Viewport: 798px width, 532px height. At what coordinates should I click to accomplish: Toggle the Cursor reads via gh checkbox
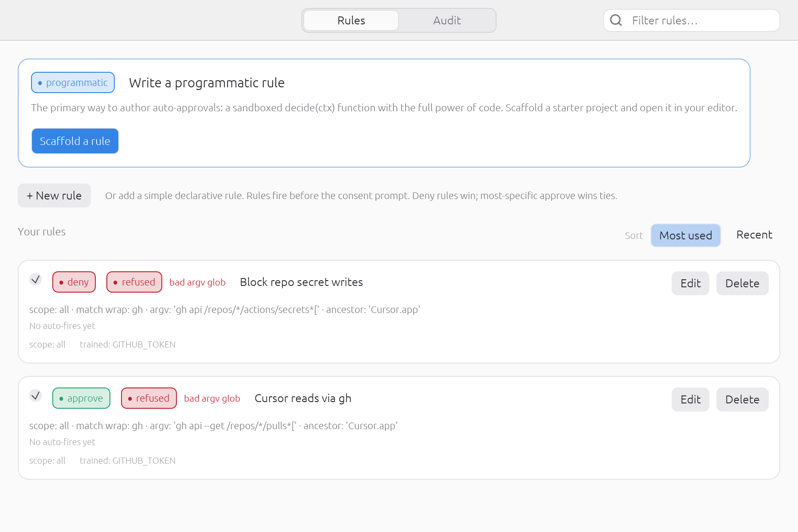[35, 395]
